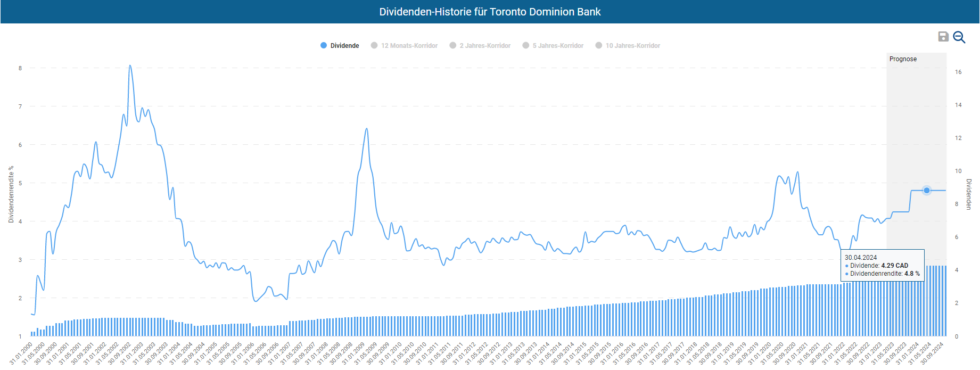Click the Dividenden right axis title
The image size is (980, 370).
[x=969, y=194]
